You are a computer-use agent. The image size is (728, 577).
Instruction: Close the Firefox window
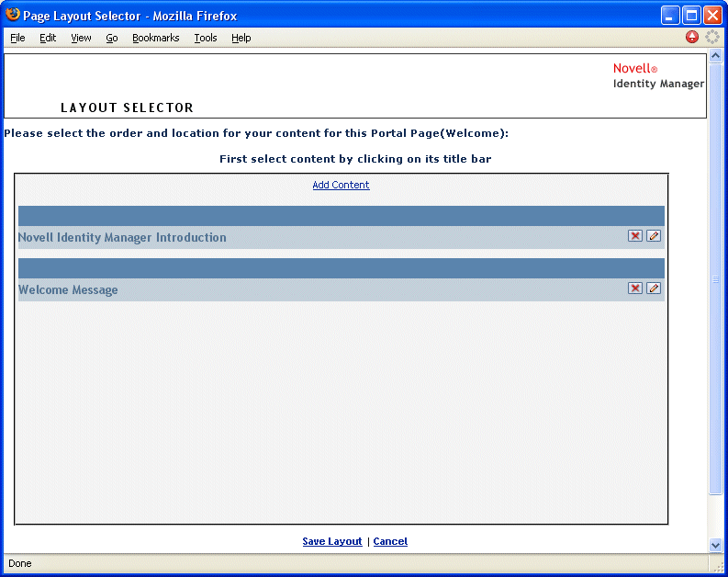click(x=712, y=16)
